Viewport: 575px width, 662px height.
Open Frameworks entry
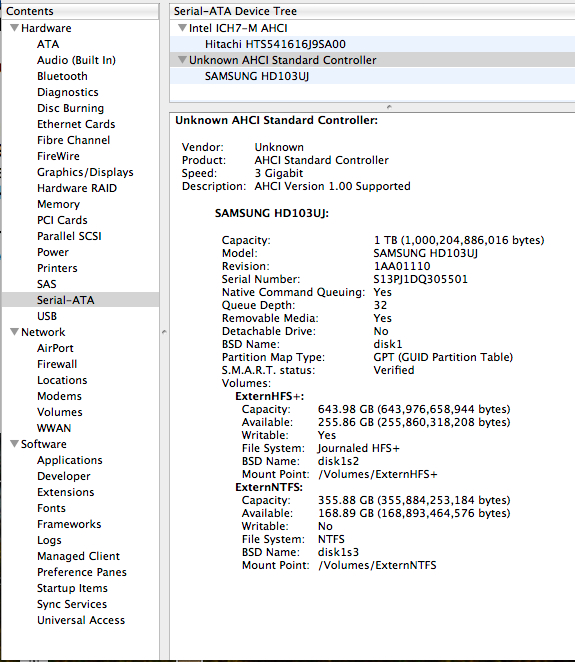pyautogui.click(x=69, y=524)
